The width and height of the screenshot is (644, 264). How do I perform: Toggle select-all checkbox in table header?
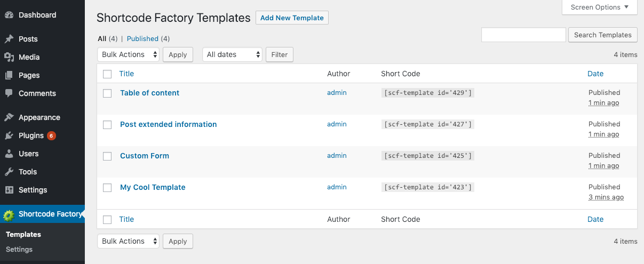pyautogui.click(x=107, y=74)
